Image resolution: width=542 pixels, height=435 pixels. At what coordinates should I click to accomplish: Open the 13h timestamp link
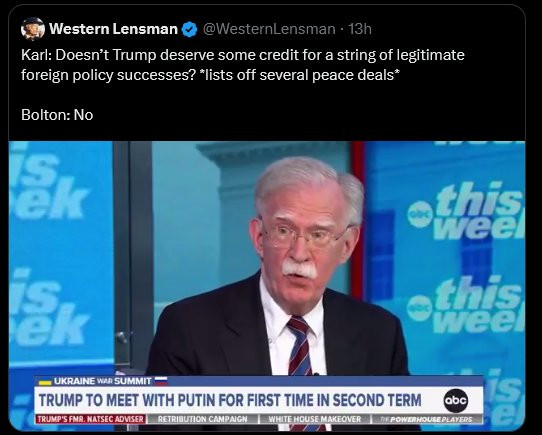[x=359, y=29]
